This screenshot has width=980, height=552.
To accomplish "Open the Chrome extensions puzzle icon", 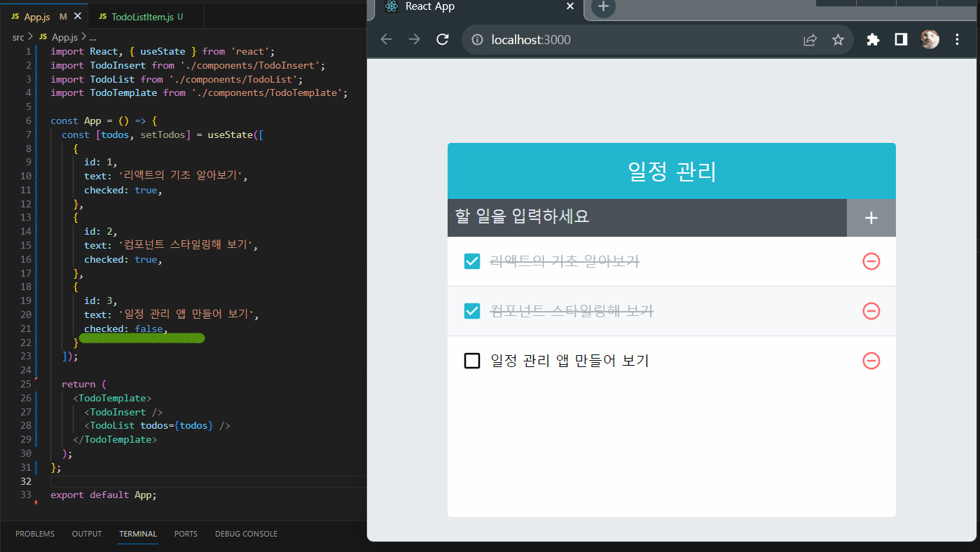I will pos(873,40).
